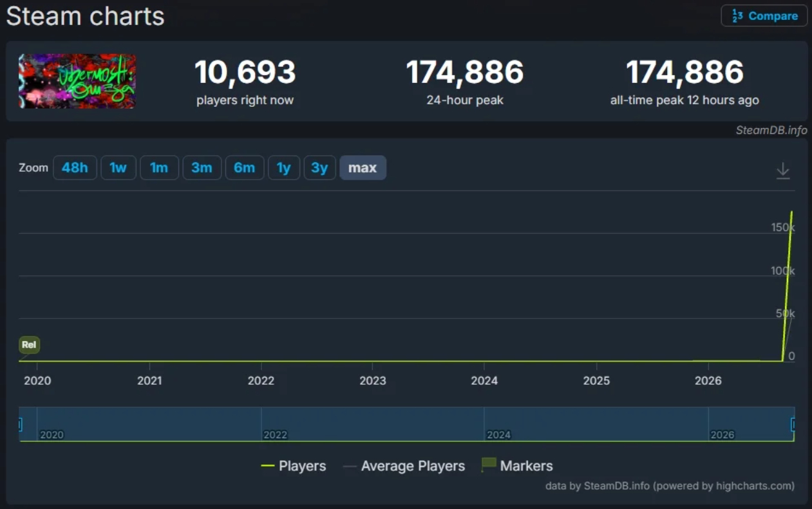Grab the right navigator range handle
This screenshot has width=812, height=509.
click(x=793, y=425)
